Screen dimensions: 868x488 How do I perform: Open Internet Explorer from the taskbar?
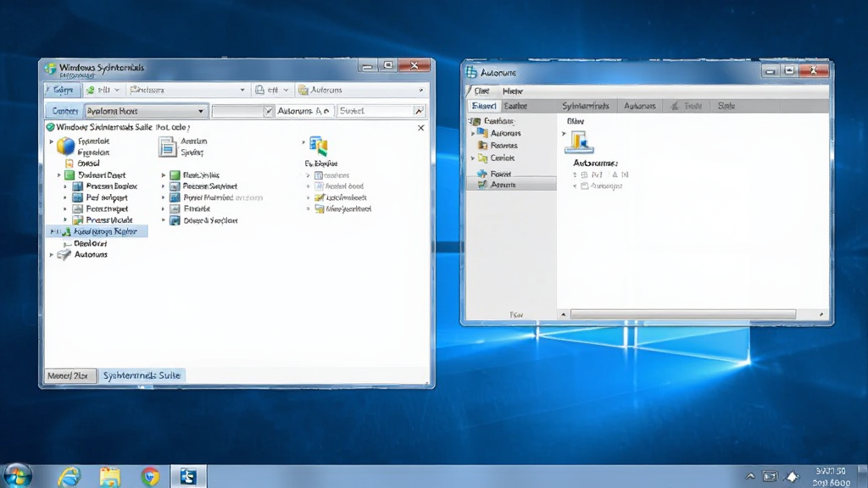(x=70, y=476)
